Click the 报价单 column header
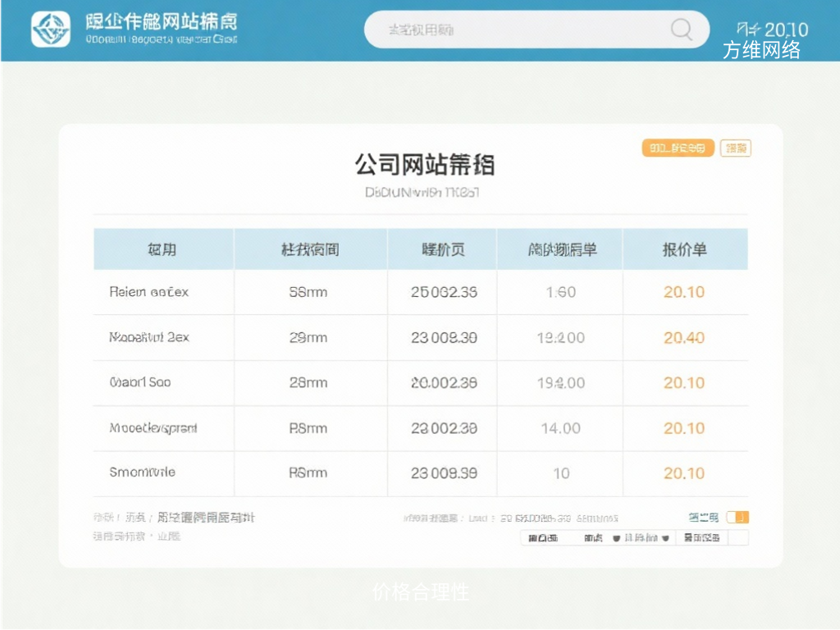Image resolution: width=840 pixels, height=630 pixels. (x=686, y=248)
